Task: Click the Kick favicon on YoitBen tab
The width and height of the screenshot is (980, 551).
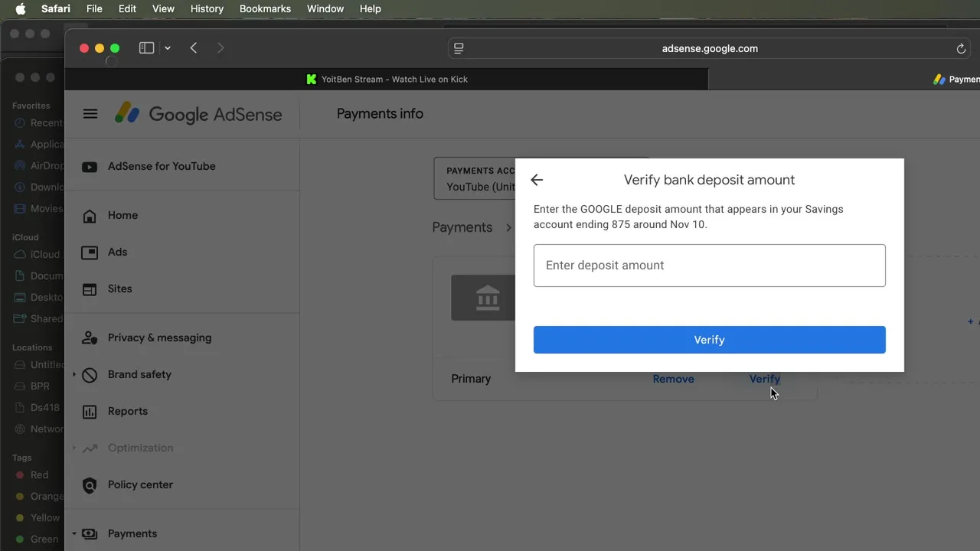Action: pos(311,79)
